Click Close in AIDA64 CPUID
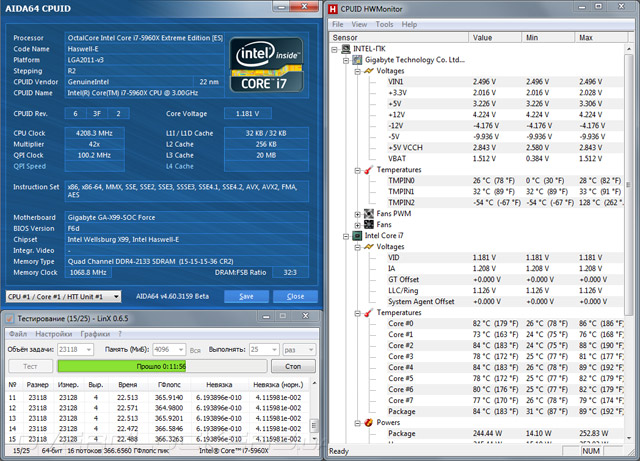640x461 pixels. [295, 296]
